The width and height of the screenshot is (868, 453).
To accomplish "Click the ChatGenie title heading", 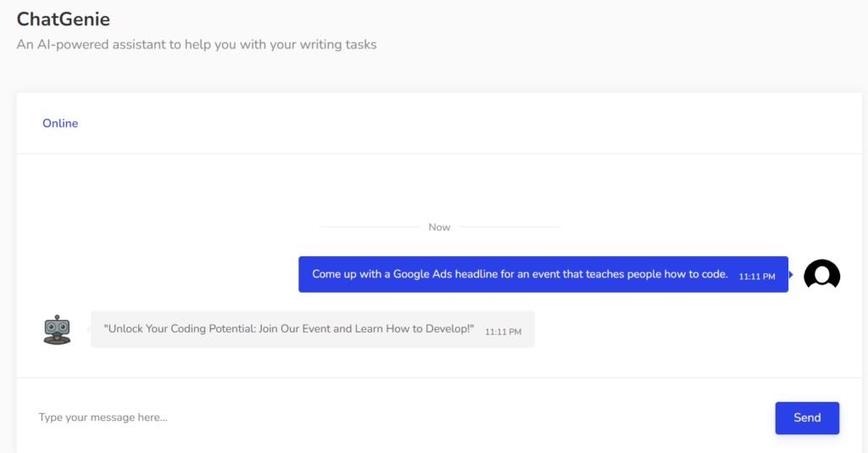I will click(64, 19).
